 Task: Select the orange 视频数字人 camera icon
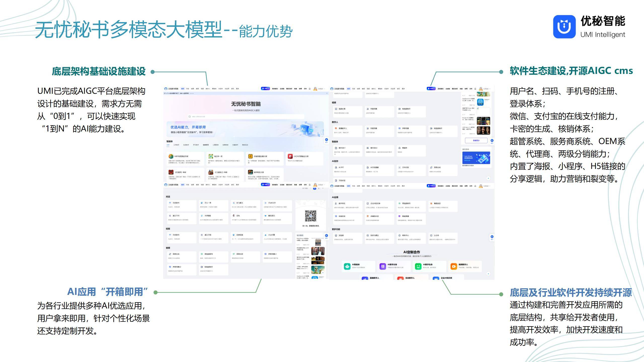(x=454, y=266)
